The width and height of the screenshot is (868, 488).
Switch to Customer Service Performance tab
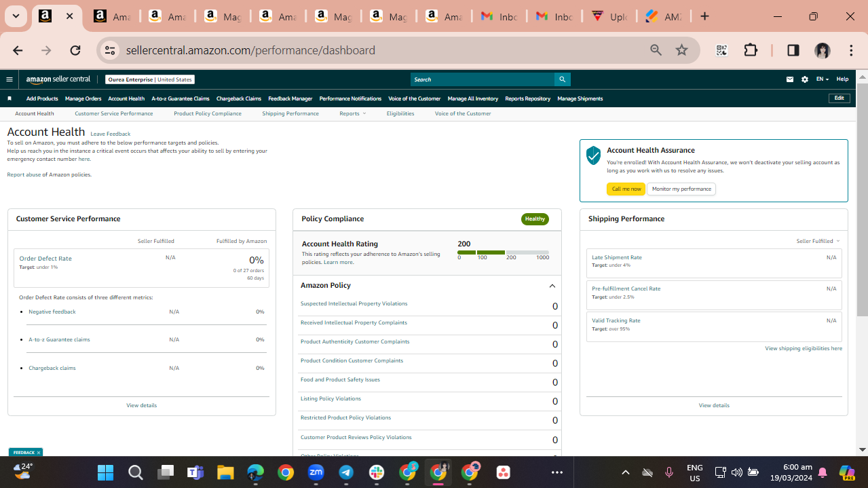coord(114,113)
